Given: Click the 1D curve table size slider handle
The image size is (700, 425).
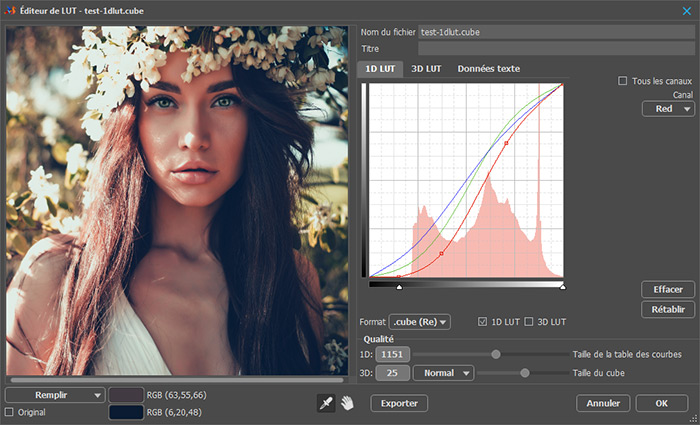Looking at the screenshot, I should coord(496,354).
